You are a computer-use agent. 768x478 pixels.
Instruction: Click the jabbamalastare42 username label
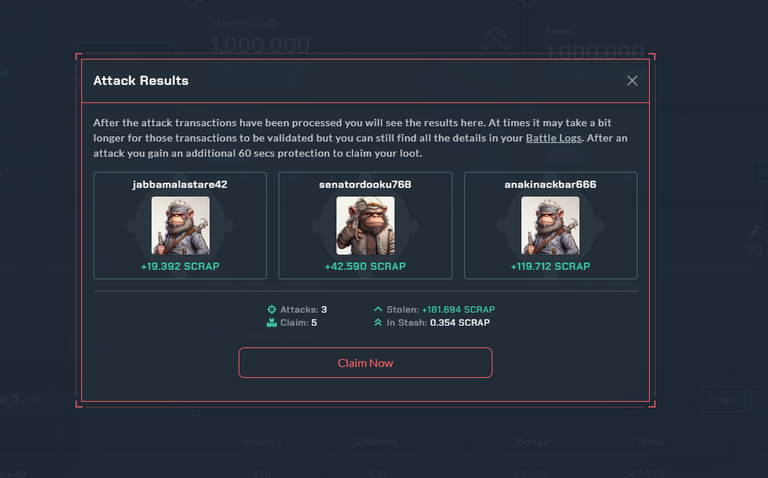pyautogui.click(x=180, y=185)
